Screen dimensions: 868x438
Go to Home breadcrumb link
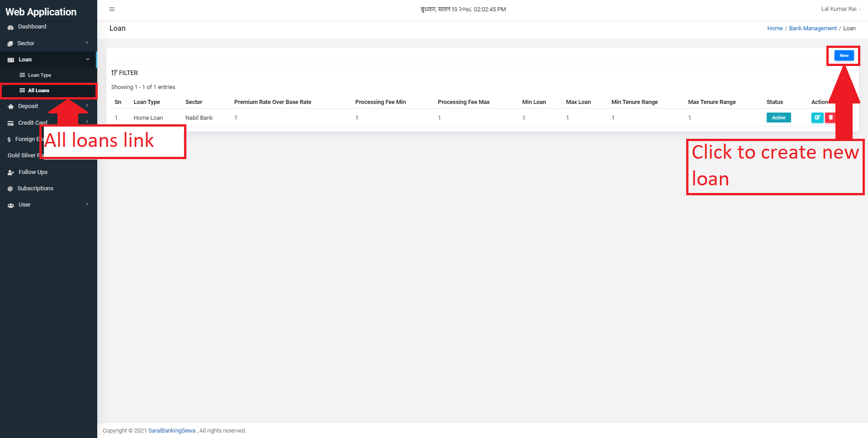tap(774, 28)
